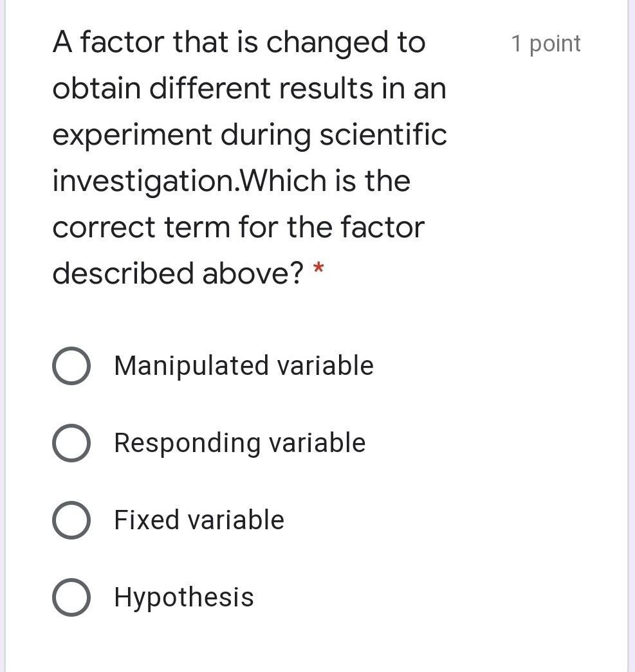Click the word "investigation" in the question

tap(144, 181)
